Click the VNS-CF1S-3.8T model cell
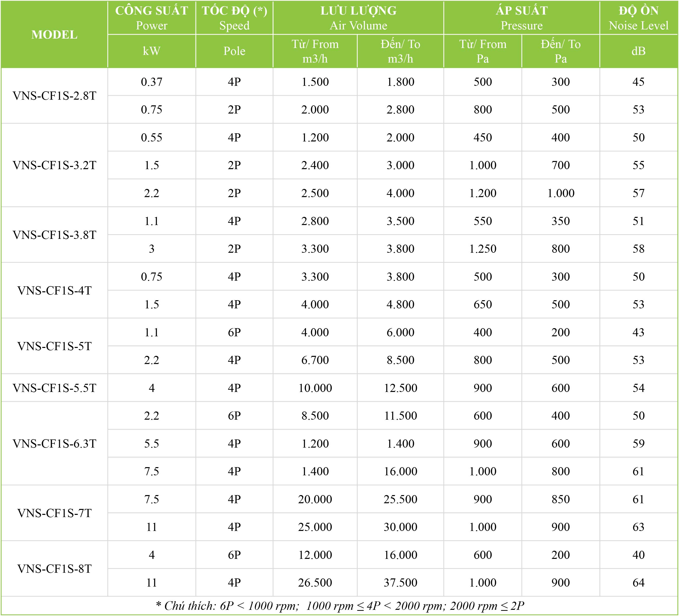Viewport: 679px width, 616px height. [54, 235]
